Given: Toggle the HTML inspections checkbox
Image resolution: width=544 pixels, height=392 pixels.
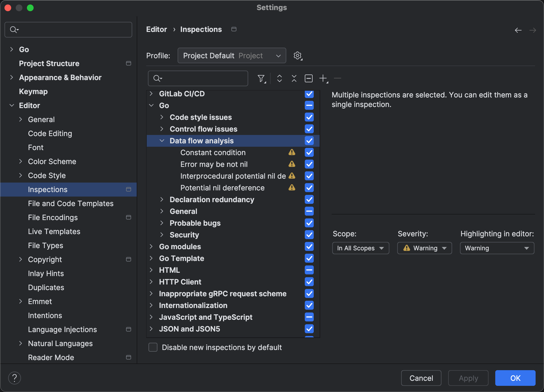Looking at the screenshot, I should coord(309,270).
